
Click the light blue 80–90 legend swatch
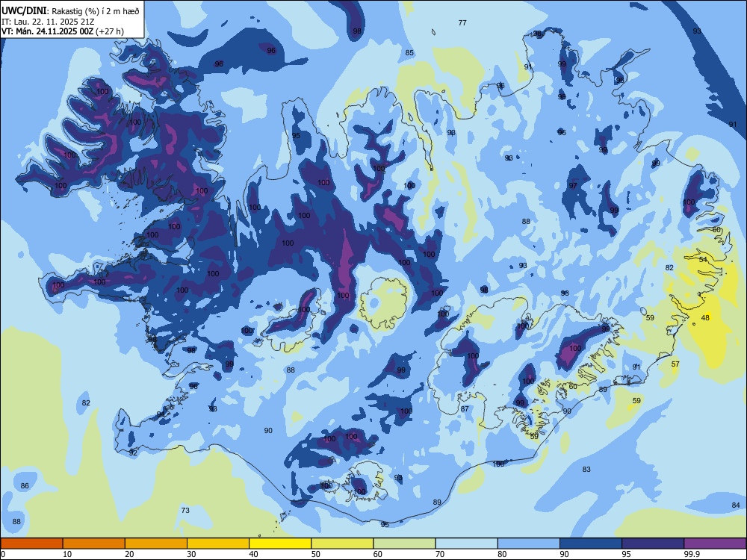click(529, 544)
